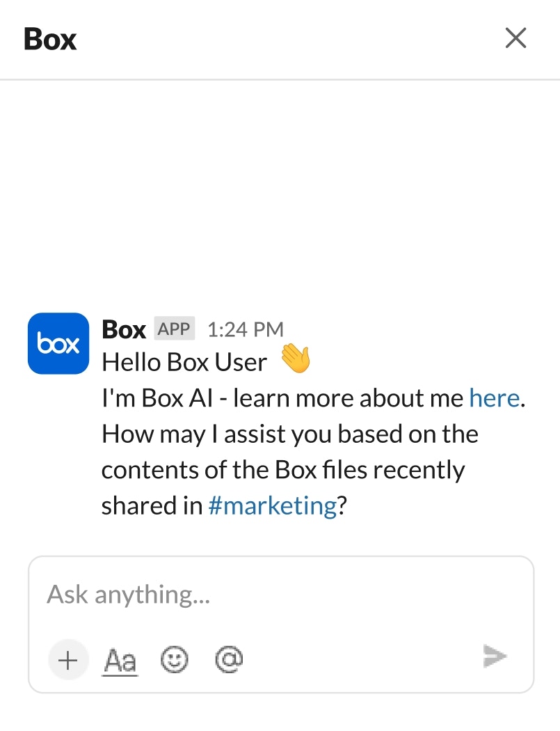Open the emoji picker in the message box

[174, 659]
